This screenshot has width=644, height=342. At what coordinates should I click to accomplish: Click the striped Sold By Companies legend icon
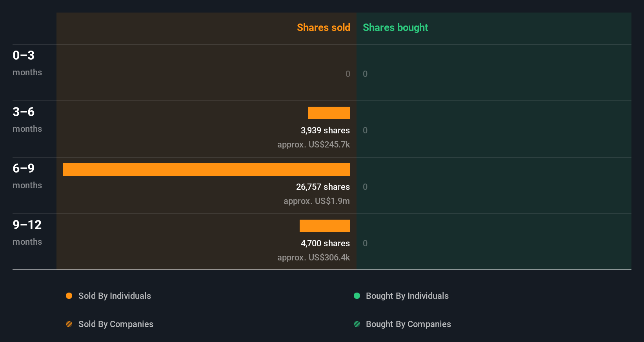click(x=69, y=324)
